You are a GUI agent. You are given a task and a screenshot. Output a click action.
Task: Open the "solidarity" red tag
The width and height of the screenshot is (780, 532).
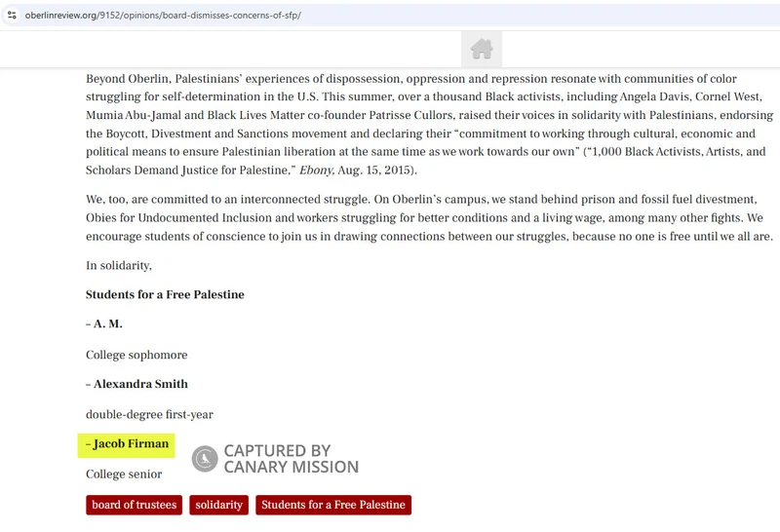pos(218,505)
